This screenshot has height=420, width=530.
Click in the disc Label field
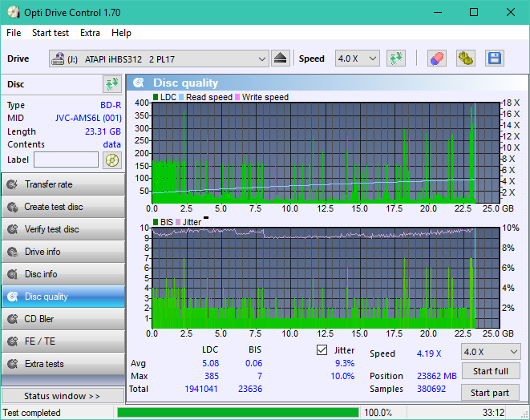click(67, 160)
